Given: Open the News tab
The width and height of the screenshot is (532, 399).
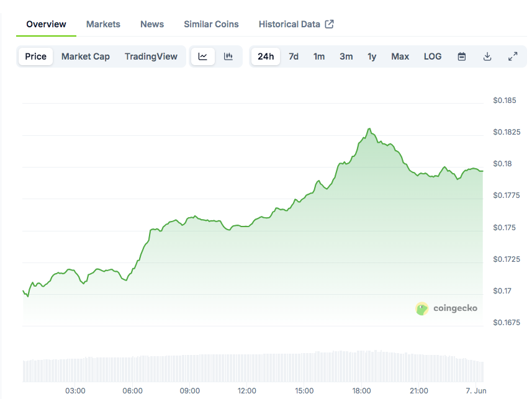Looking at the screenshot, I should (x=152, y=24).
